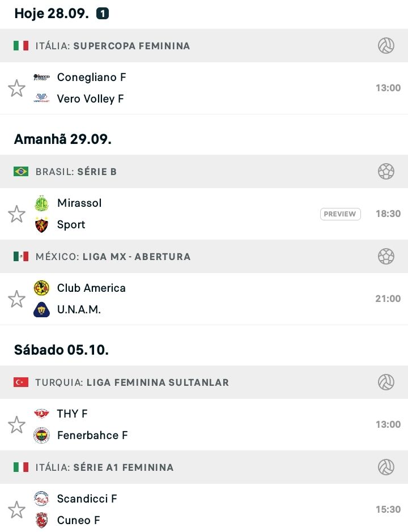
Task: Open Turquia: Liga Feminina Sultanlar league
Action: (132, 382)
